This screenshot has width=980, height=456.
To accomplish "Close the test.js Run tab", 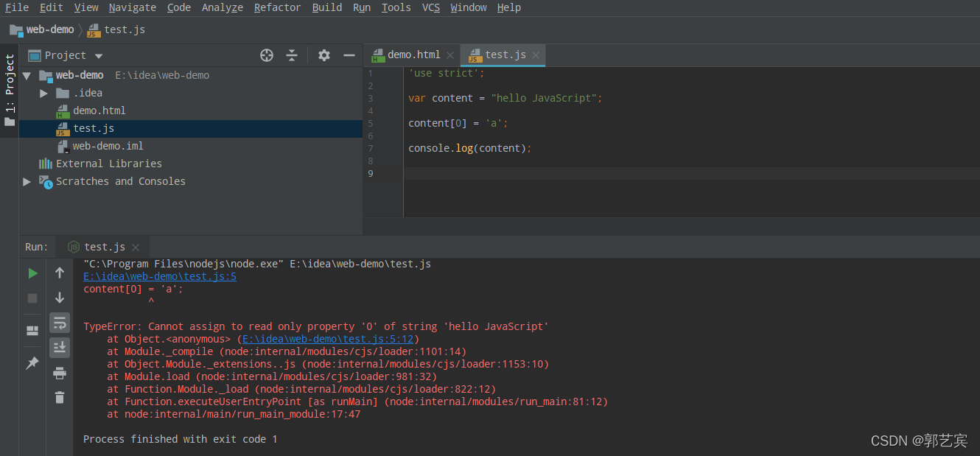I will point(136,248).
